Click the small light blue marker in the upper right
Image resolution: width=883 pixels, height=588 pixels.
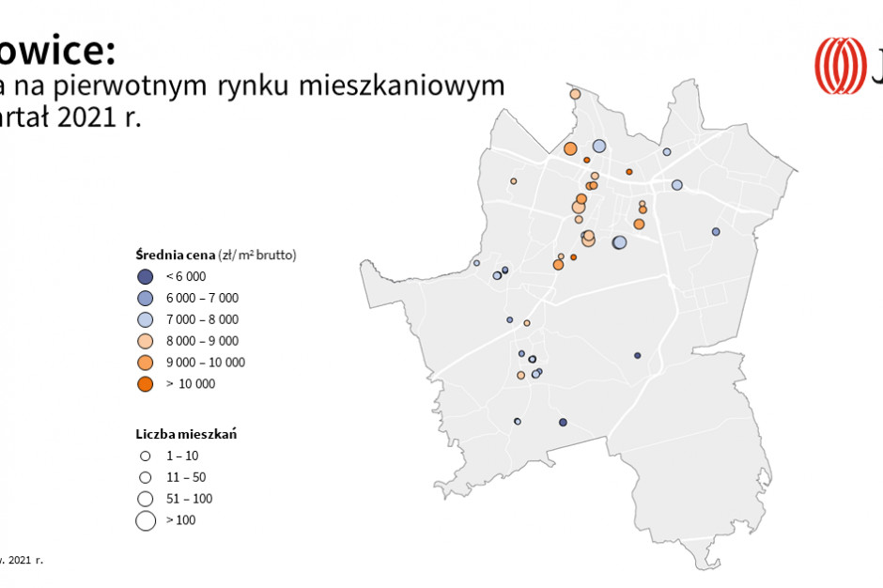(667, 152)
